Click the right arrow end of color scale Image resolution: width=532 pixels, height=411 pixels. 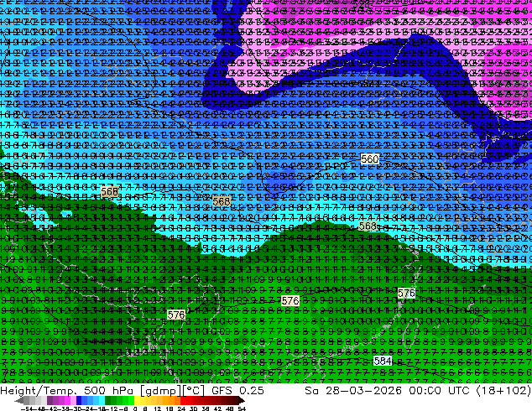point(241,401)
